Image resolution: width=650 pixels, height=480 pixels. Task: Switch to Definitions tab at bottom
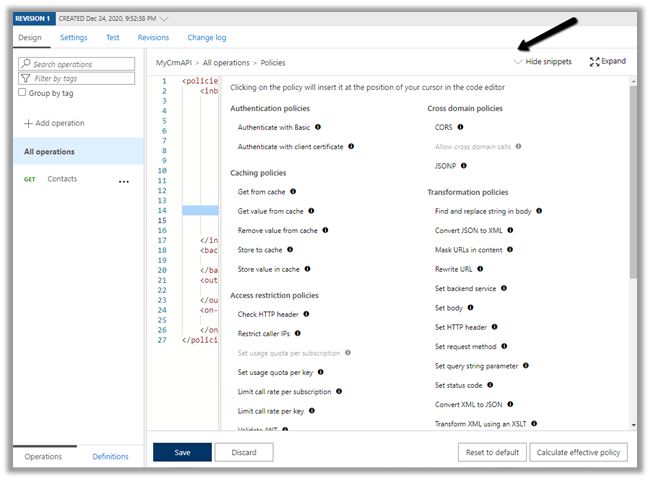[110, 457]
